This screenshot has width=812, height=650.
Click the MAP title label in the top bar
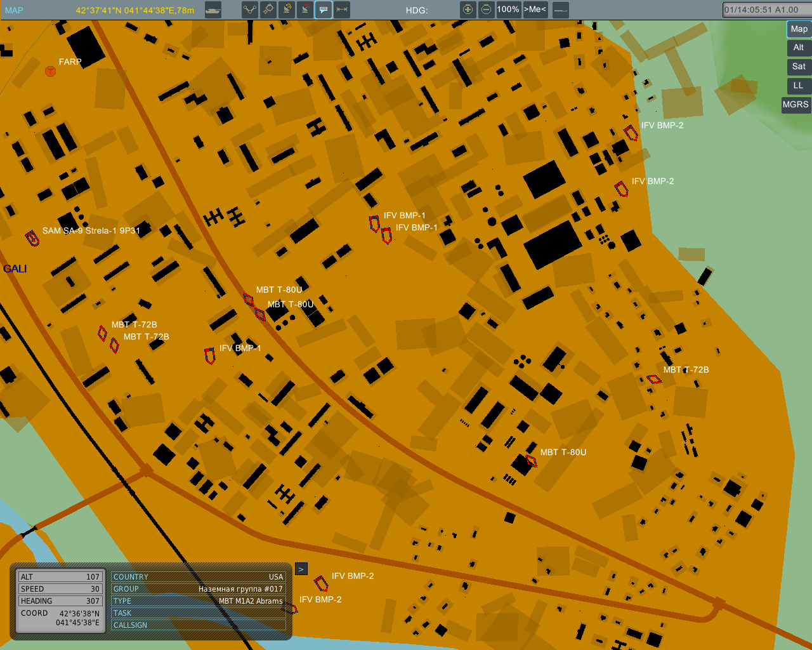(x=14, y=10)
